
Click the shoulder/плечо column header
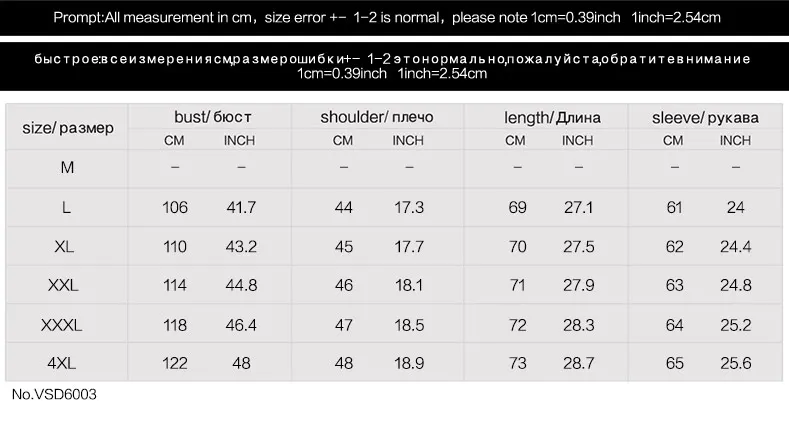click(x=376, y=117)
